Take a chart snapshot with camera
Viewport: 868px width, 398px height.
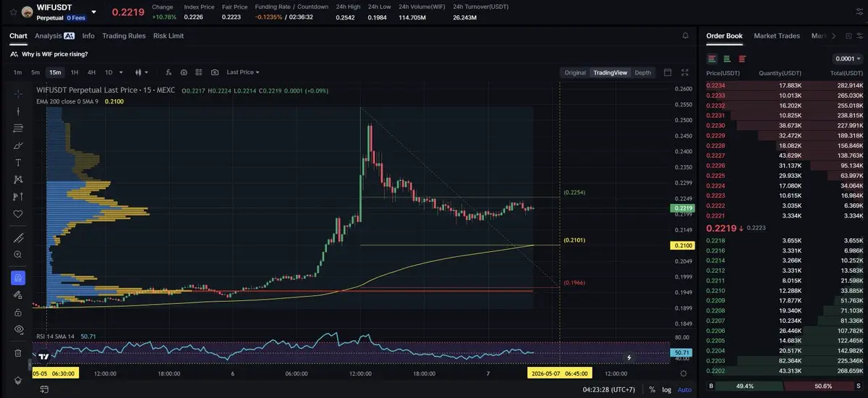[215, 72]
